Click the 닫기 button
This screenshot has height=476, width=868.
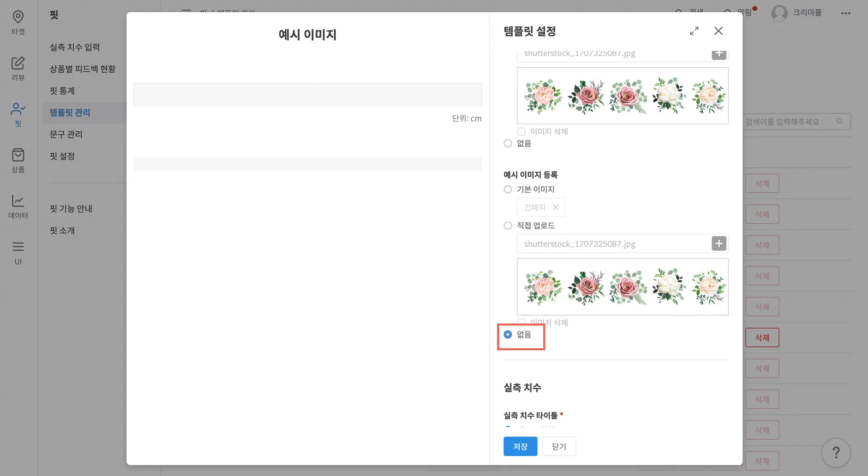tap(559, 446)
